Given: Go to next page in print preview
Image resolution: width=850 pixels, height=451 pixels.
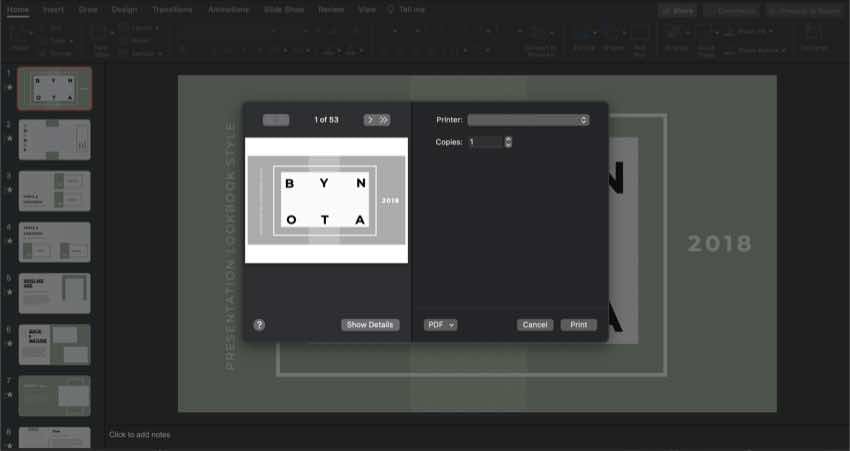Looking at the screenshot, I should (x=370, y=120).
